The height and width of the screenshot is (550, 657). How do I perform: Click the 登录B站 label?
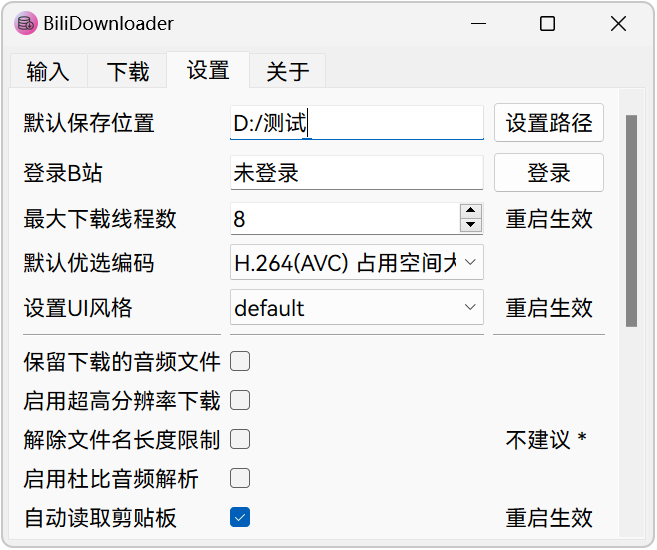tap(63, 173)
